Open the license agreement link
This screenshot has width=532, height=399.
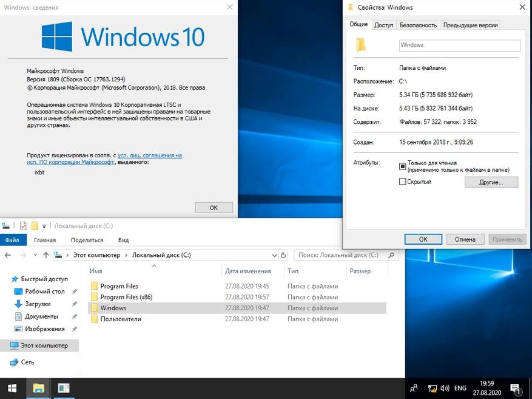tap(104, 159)
